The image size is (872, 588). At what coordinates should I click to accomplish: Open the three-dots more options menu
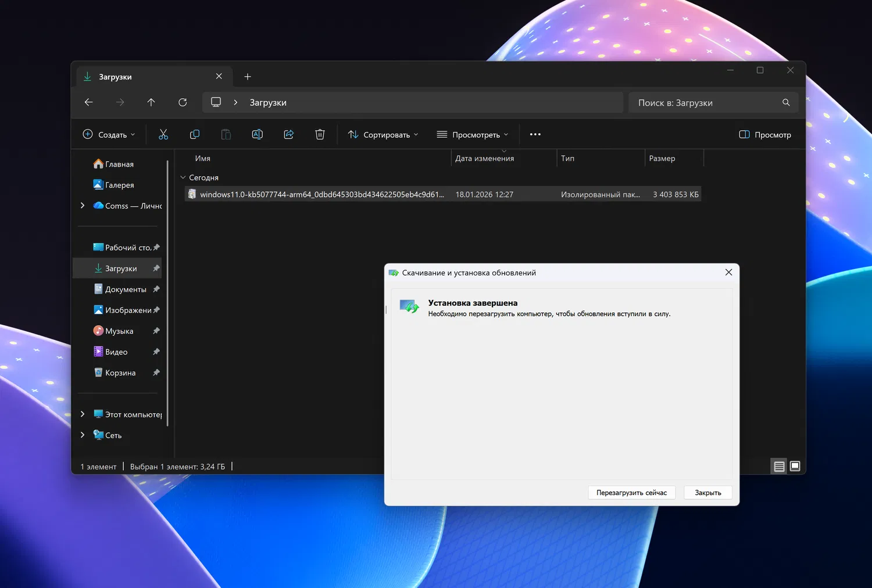[535, 134]
